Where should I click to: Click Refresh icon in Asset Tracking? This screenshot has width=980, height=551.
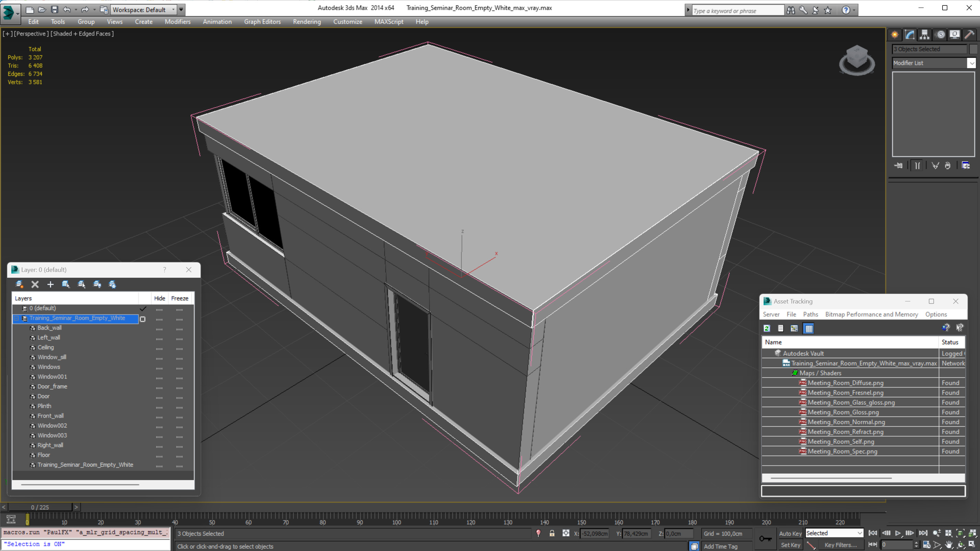click(767, 328)
